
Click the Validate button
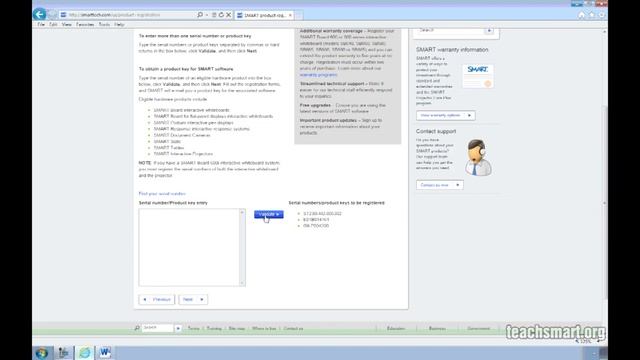[x=269, y=214]
